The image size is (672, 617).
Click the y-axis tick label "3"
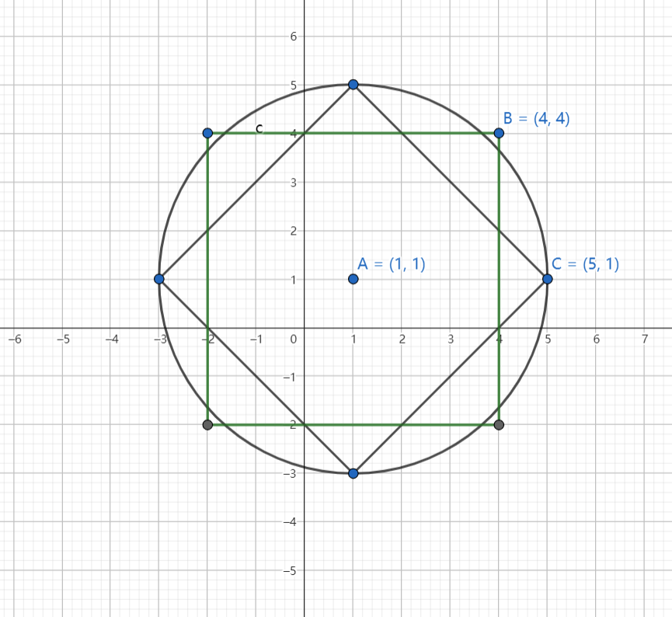(294, 183)
